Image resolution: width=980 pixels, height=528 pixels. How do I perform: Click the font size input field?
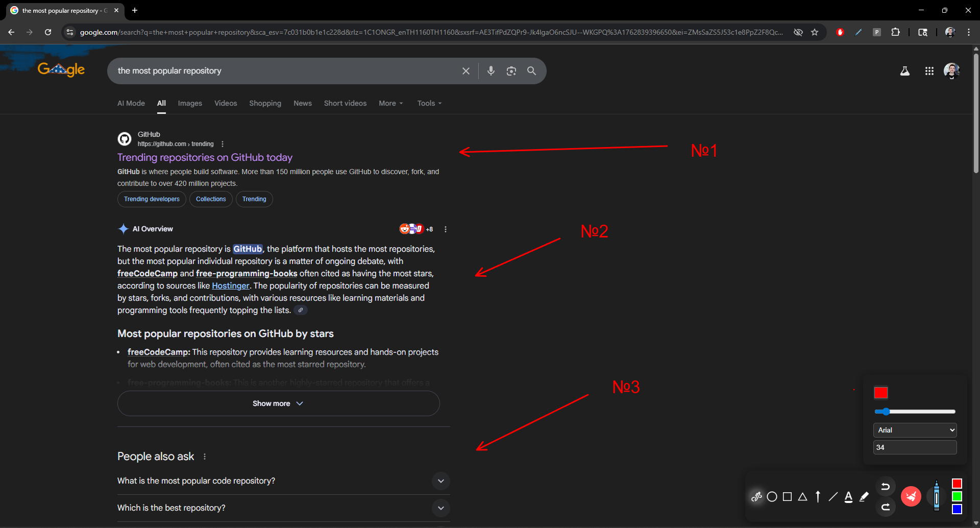click(x=914, y=447)
